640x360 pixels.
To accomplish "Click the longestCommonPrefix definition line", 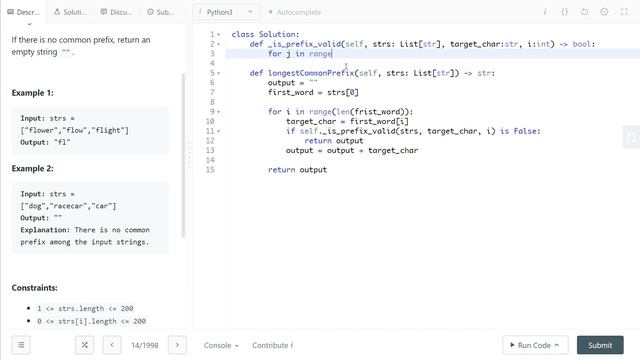I will pos(372,73).
